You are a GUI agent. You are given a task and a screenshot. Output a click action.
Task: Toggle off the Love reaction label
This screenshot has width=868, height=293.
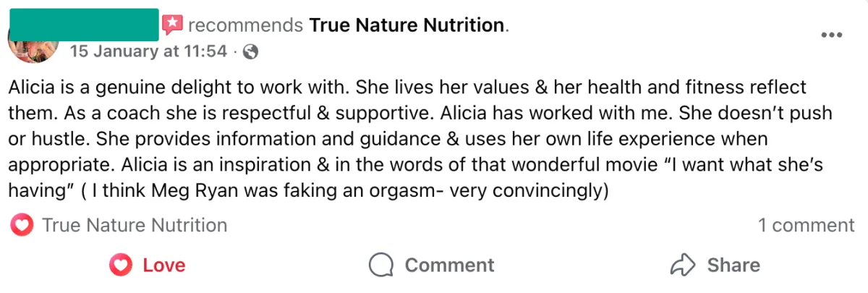pos(163,265)
